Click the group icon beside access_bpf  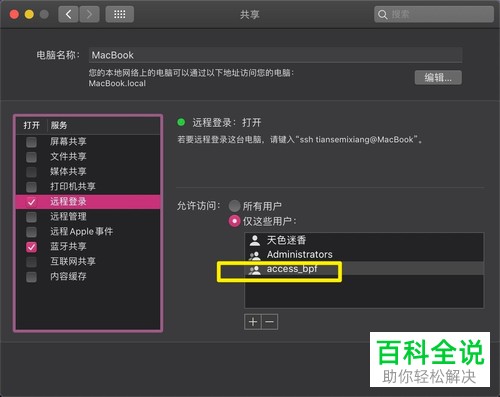pyautogui.click(x=255, y=269)
